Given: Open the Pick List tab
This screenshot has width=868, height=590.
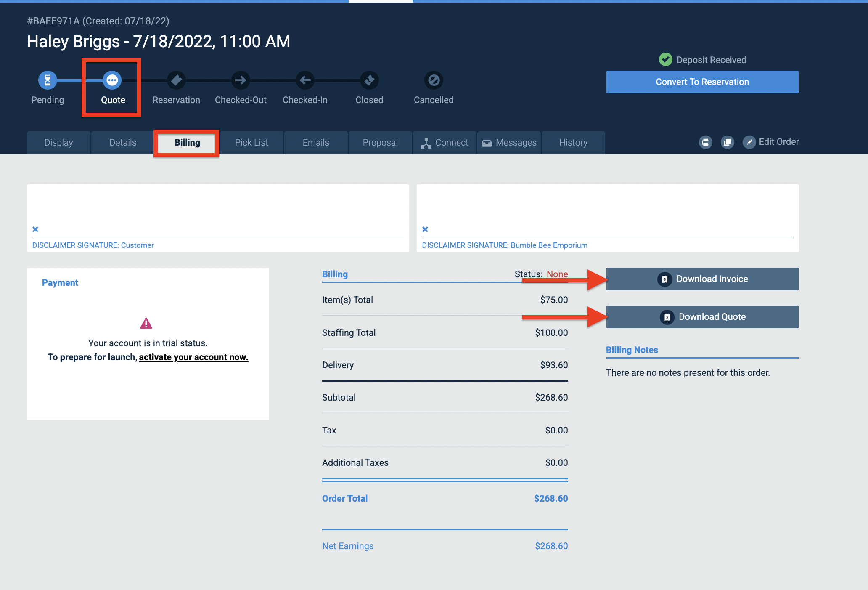Looking at the screenshot, I should coord(251,142).
